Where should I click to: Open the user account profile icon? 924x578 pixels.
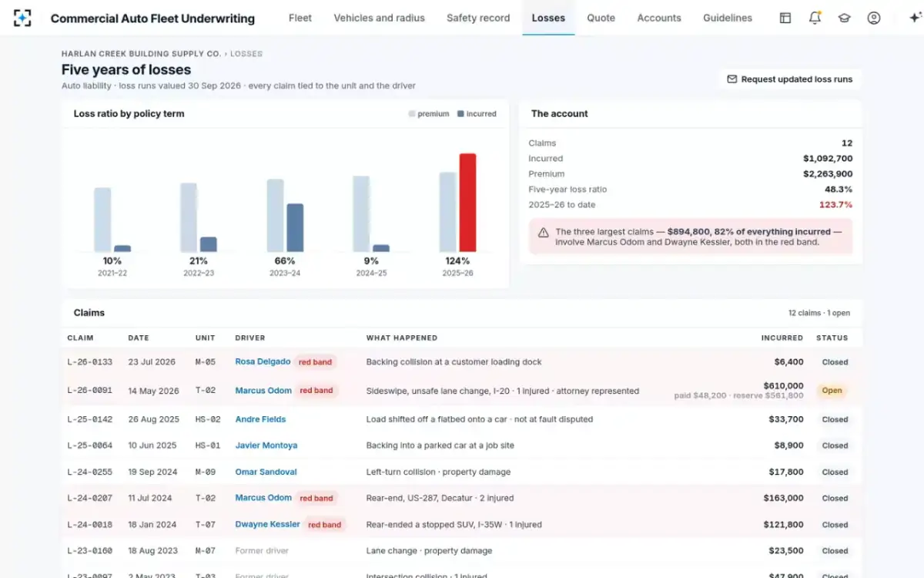pos(873,18)
